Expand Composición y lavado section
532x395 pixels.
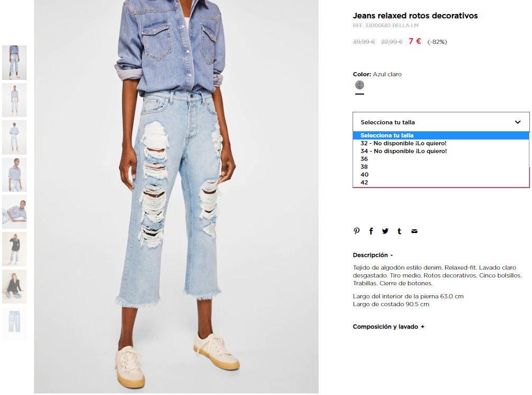coord(389,327)
